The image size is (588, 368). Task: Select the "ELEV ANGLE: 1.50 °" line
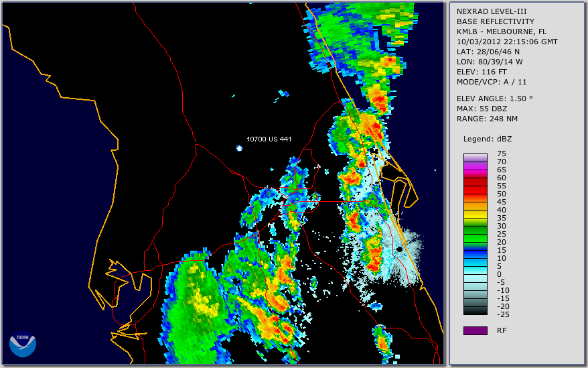pos(495,99)
